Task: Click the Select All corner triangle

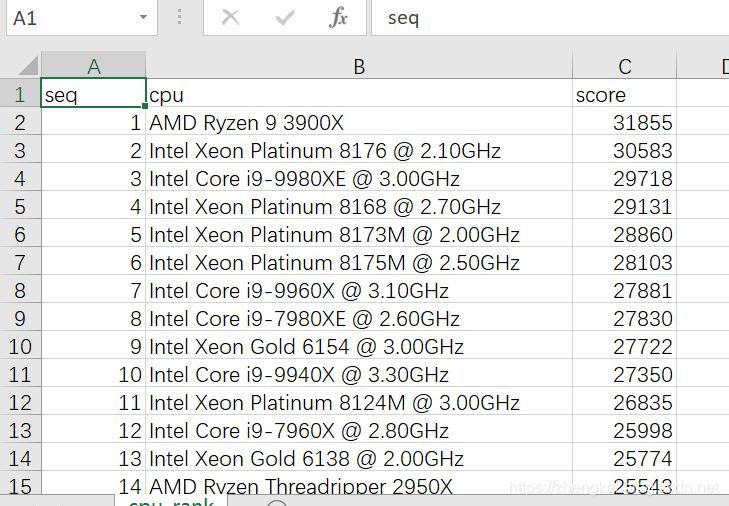Action: click(x=28, y=65)
